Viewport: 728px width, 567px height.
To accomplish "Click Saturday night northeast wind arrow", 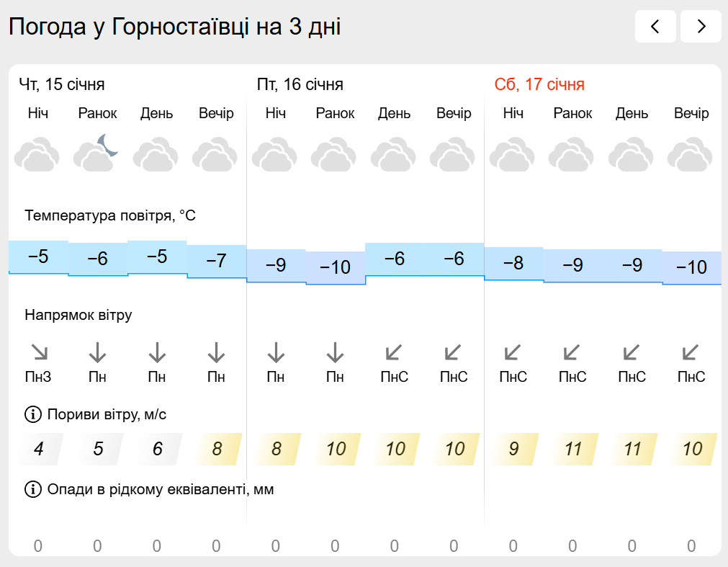I will pos(513,353).
